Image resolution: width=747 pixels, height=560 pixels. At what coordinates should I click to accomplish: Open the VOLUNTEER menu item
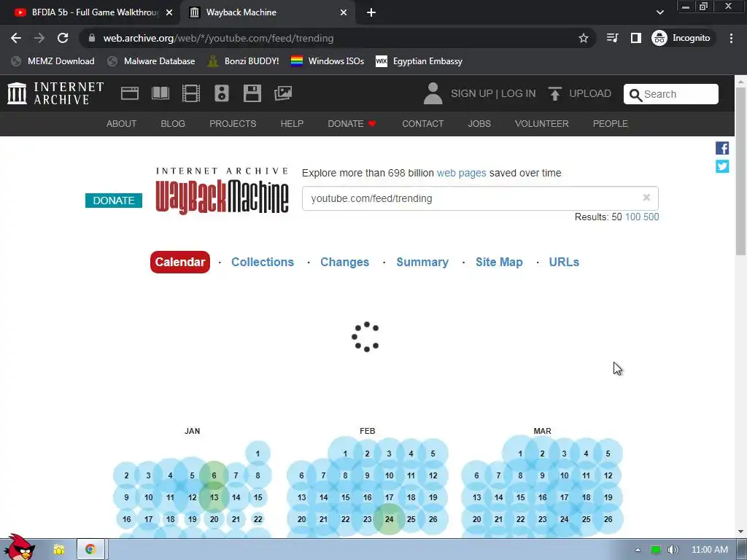pos(541,124)
